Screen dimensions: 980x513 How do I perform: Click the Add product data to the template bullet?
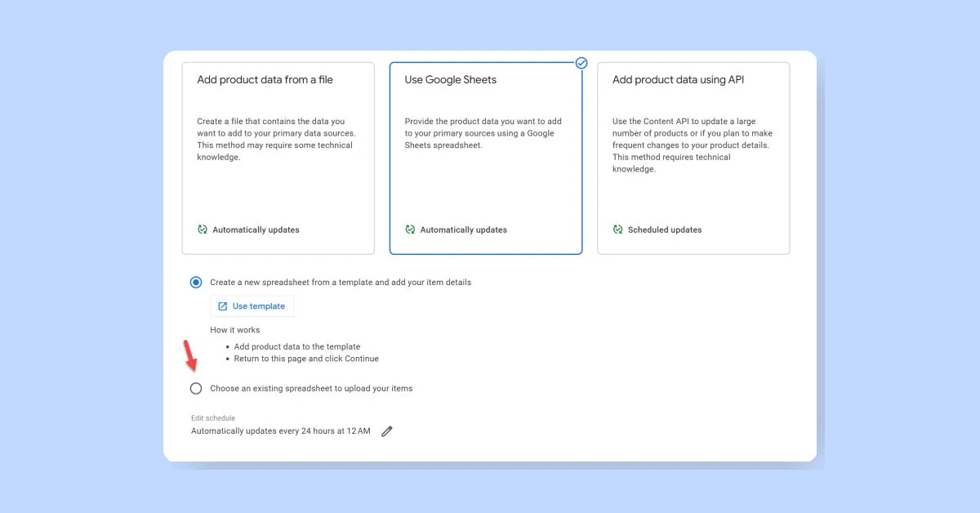[x=297, y=346]
